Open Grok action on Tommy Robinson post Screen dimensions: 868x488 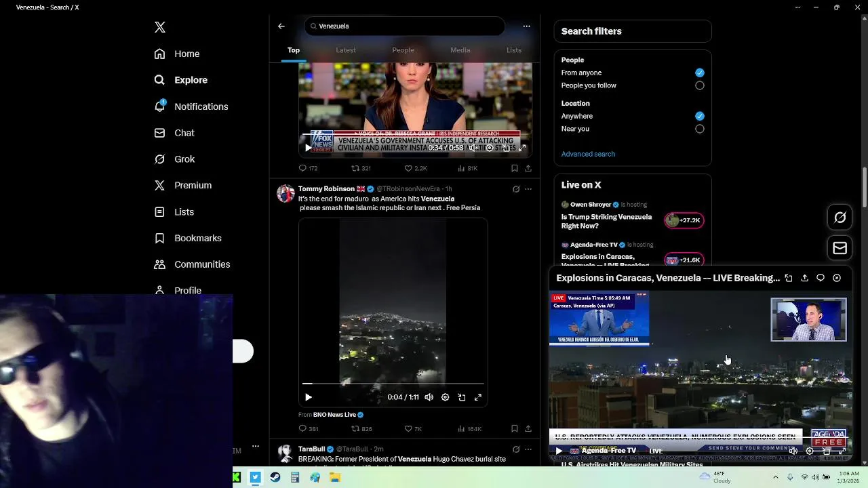(516, 189)
